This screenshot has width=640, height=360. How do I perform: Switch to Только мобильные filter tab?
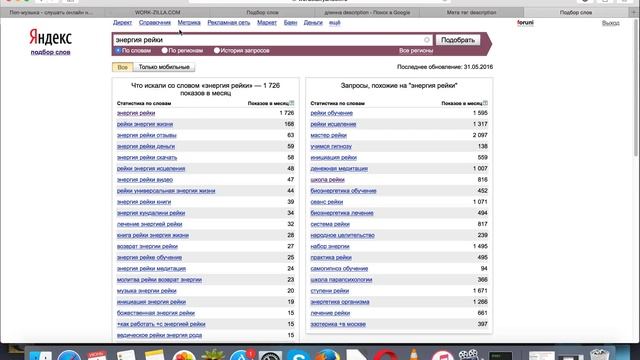(x=164, y=67)
